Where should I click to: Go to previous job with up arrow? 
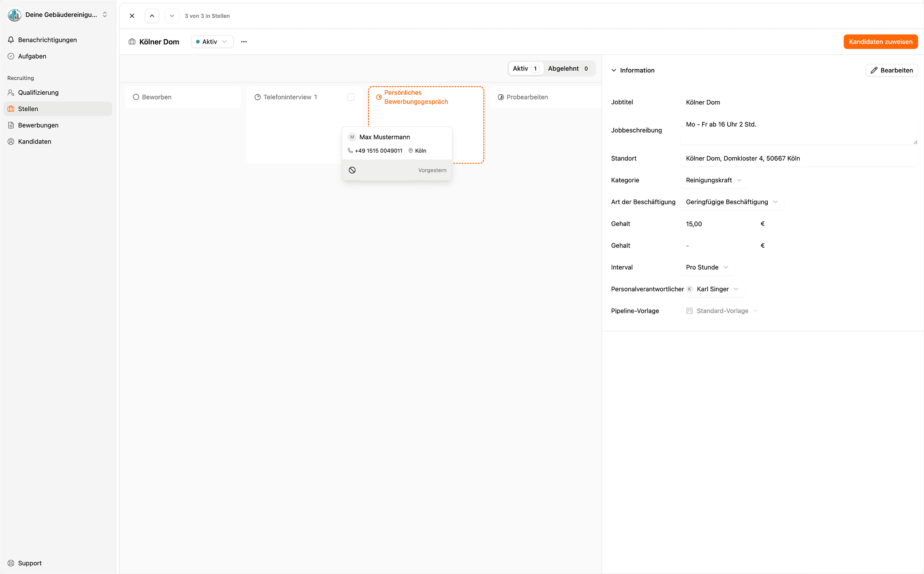click(x=152, y=16)
